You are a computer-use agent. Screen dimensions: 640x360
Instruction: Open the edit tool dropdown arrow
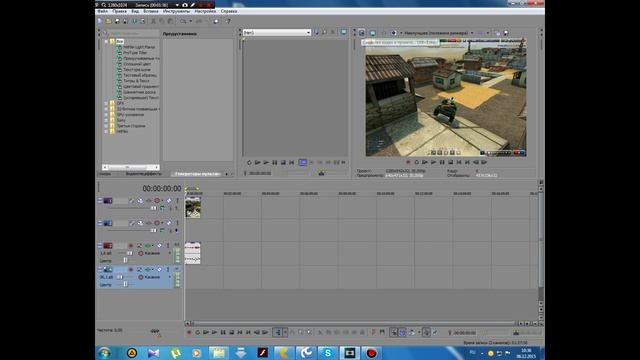[x=285, y=333]
